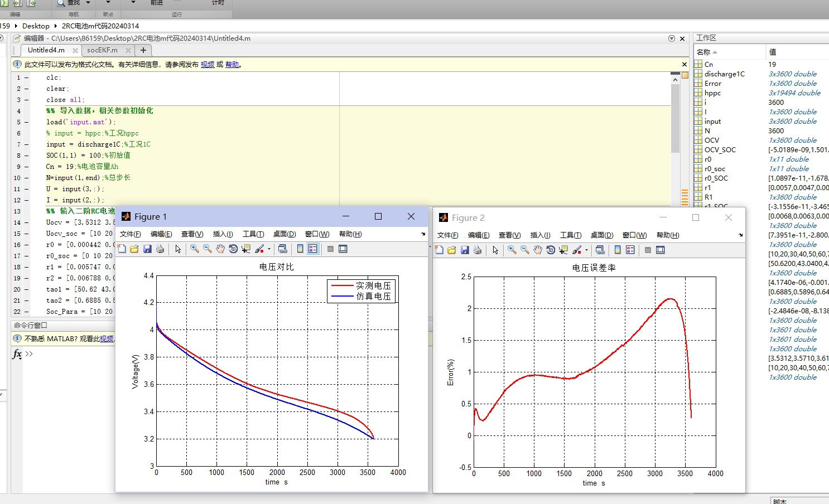The height and width of the screenshot is (504, 829).
Task: Toggle Insert Legend in Figure 1 toolbar
Action: point(313,249)
